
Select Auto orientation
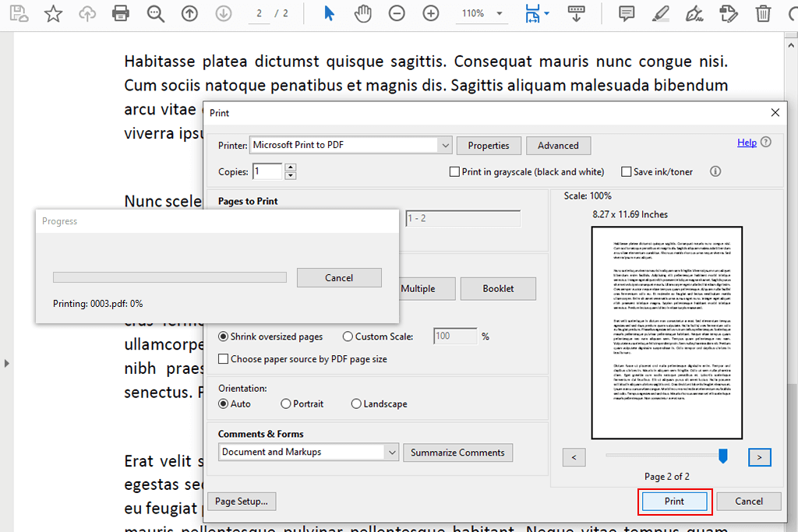coord(223,403)
